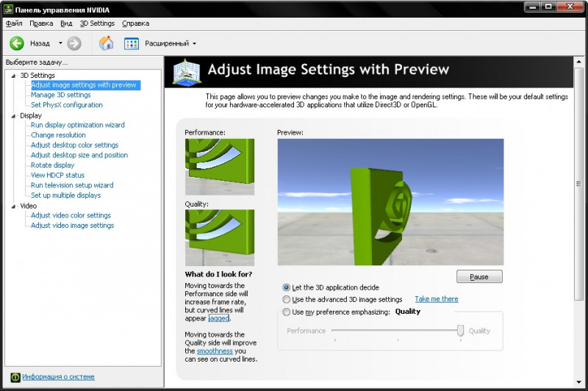This screenshot has height=391, width=588.
Task: Click the vertical scrollbar thumb
Action: click(x=578, y=184)
